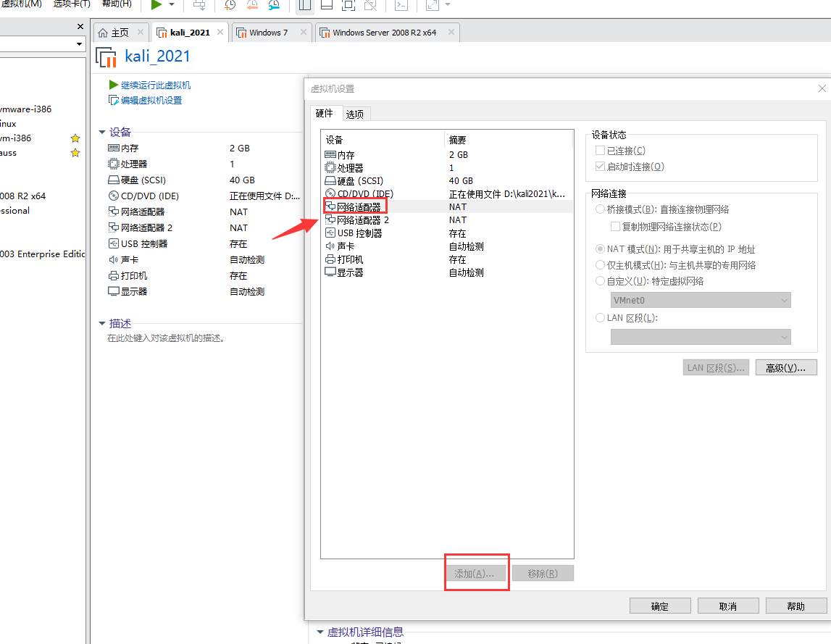Select 显示器 in the settings device list
831x644 pixels.
(447, 272)
